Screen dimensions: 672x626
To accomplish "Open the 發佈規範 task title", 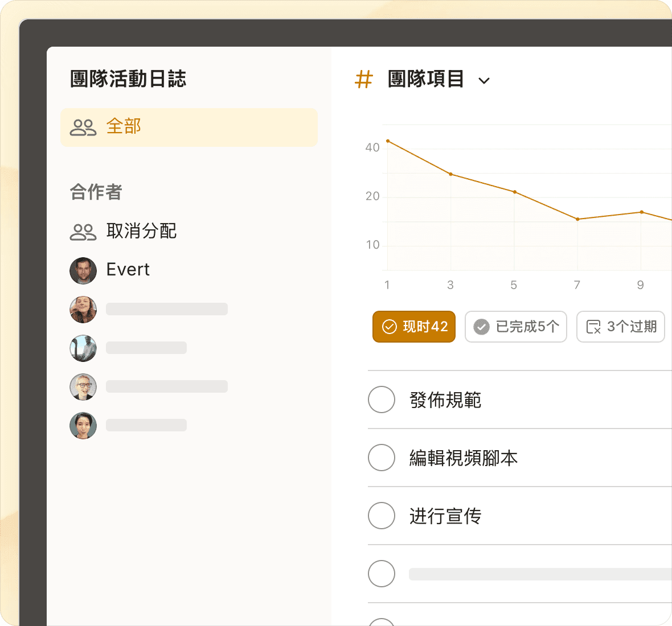I will pyautogui.click(x=445, y=400).
